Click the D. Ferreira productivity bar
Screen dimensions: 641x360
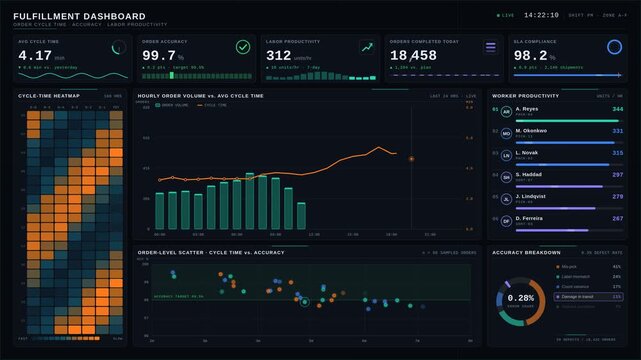click(552, 230)
